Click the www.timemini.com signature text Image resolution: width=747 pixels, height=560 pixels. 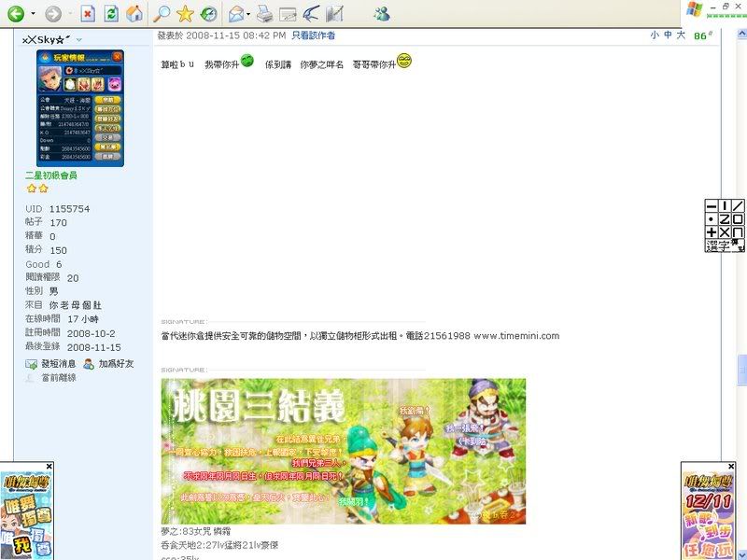[516, 336]
